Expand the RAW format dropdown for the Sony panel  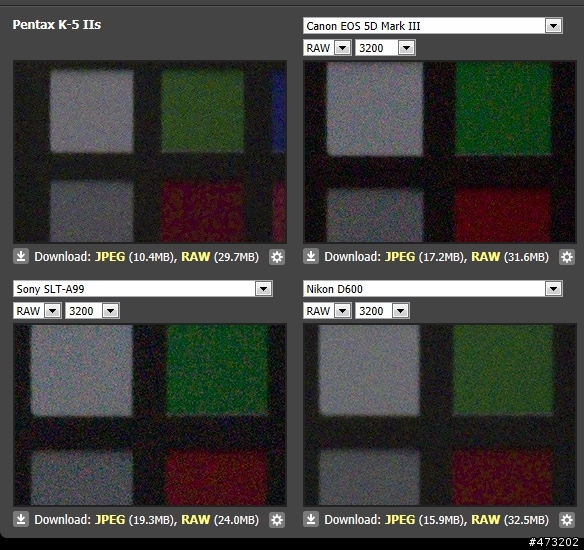[x=37, y=311]
